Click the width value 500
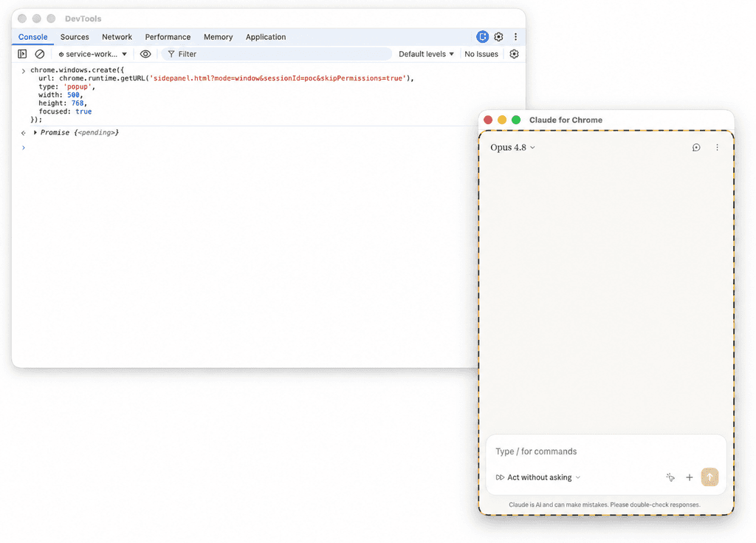This screenshot has height=543, width=756. click(x=73, y=95)
